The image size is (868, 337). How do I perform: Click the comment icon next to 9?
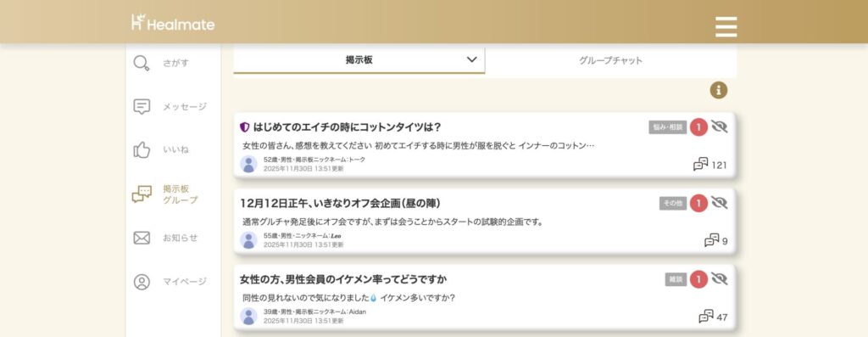tap(711, 240)
